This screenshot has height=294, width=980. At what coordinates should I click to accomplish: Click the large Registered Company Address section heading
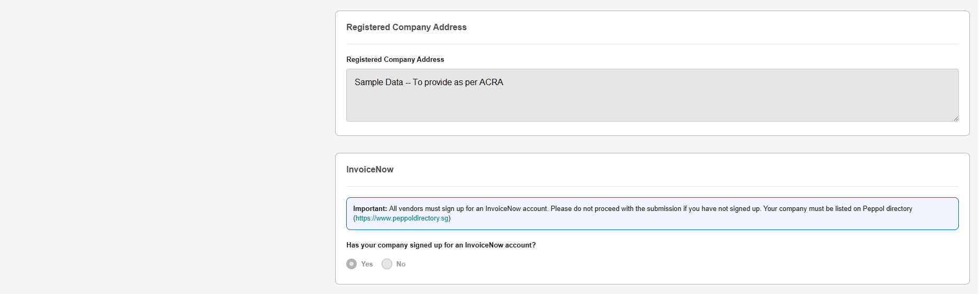pyautogui.click(x=406, y=27)
